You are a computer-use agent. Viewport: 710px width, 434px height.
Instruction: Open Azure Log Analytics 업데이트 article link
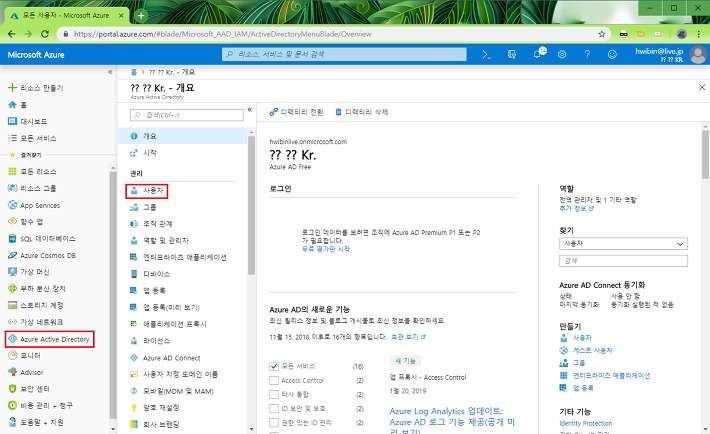[x=452, y=422]
